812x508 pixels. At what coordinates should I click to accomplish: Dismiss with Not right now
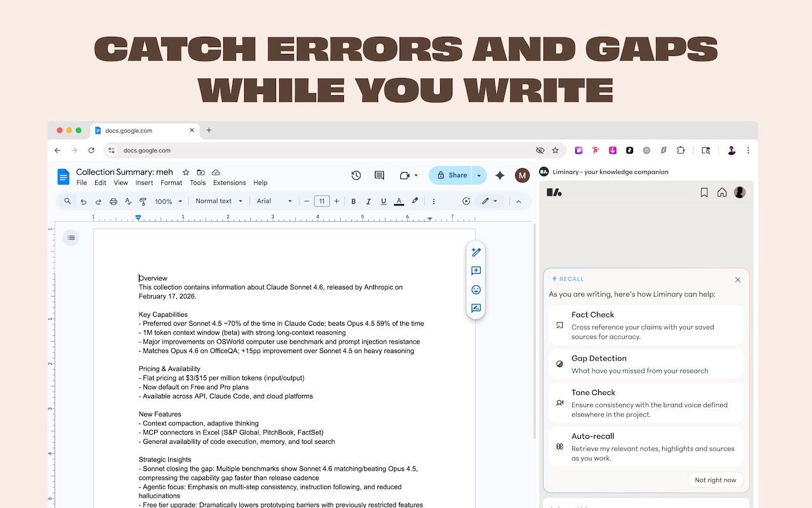point(716,480)
